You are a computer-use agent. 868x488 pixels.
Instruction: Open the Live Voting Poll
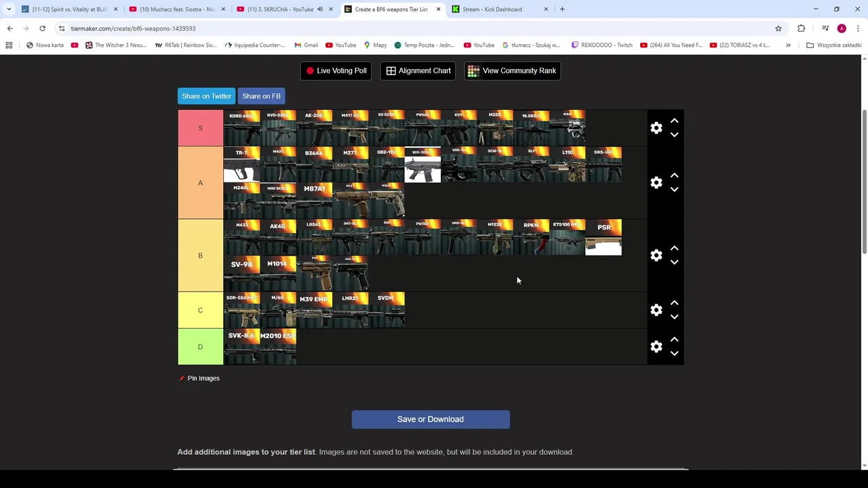point(336,70)
